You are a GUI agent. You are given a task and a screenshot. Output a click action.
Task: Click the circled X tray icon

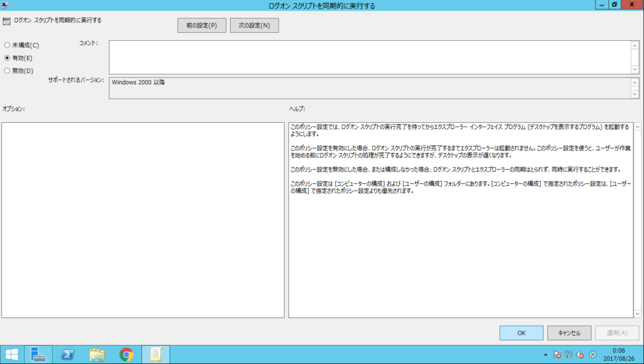click(592, 355)
